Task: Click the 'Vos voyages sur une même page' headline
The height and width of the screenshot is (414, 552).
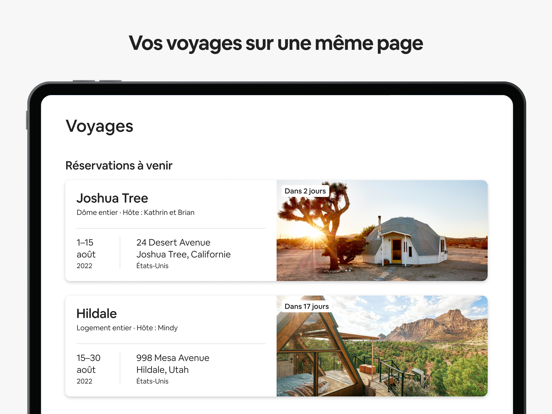Action: (x=276, y=44)
